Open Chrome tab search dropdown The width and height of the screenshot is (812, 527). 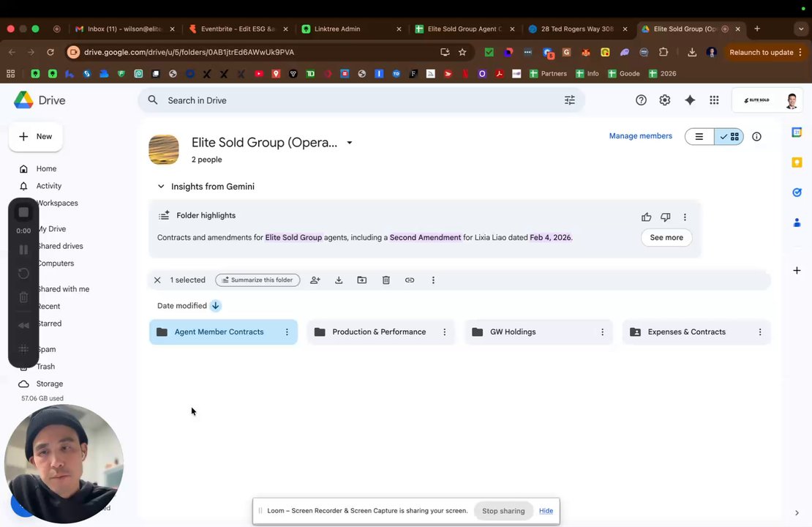(800, 29)
